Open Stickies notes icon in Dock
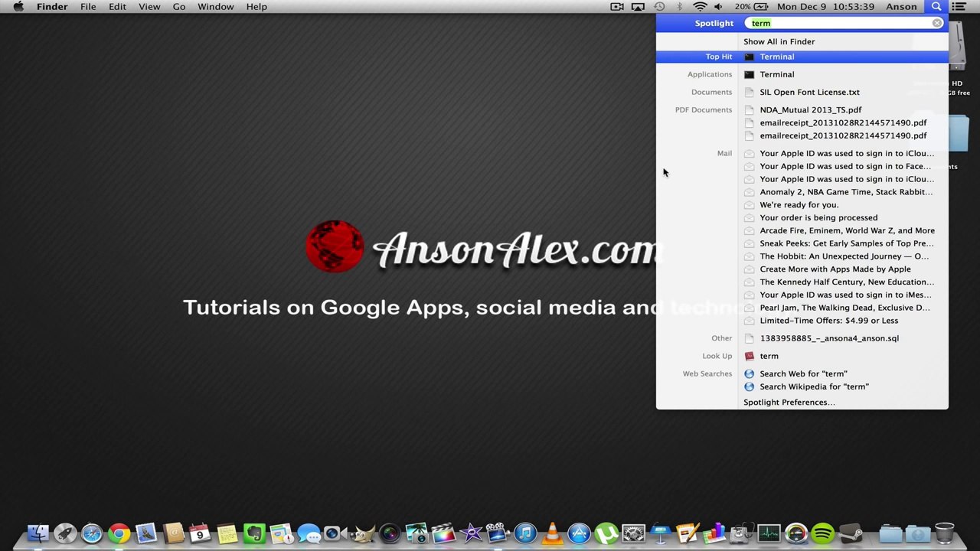The width and height of the screenshot is (980, 551). (x=227, y=533)
